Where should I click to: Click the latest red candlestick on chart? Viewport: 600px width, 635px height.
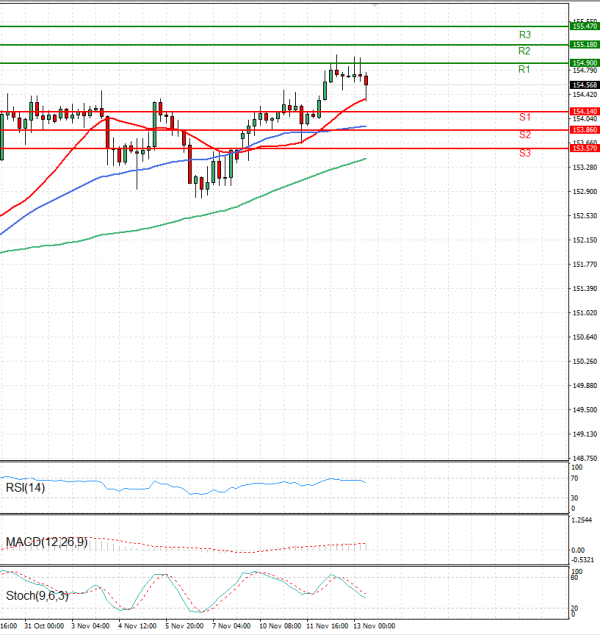(367, 84)
